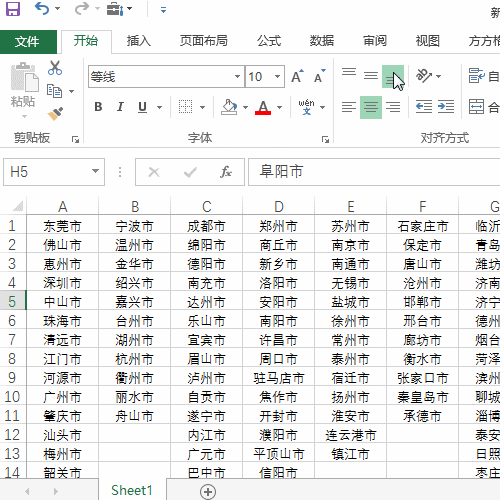Cut selection with the scissors icon
This screenshot has height=500, width=500.
(55, 68)
